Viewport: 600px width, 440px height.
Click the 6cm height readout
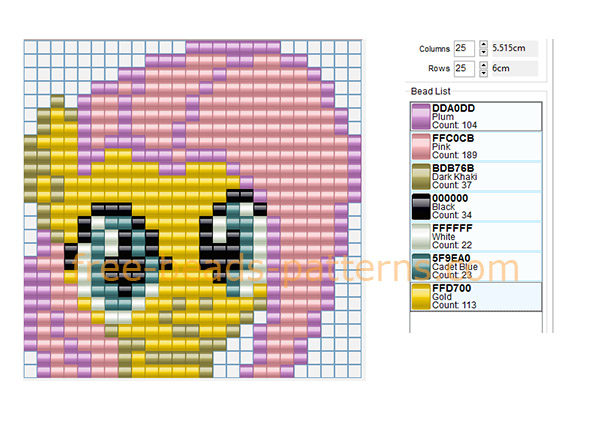(514, 68)
